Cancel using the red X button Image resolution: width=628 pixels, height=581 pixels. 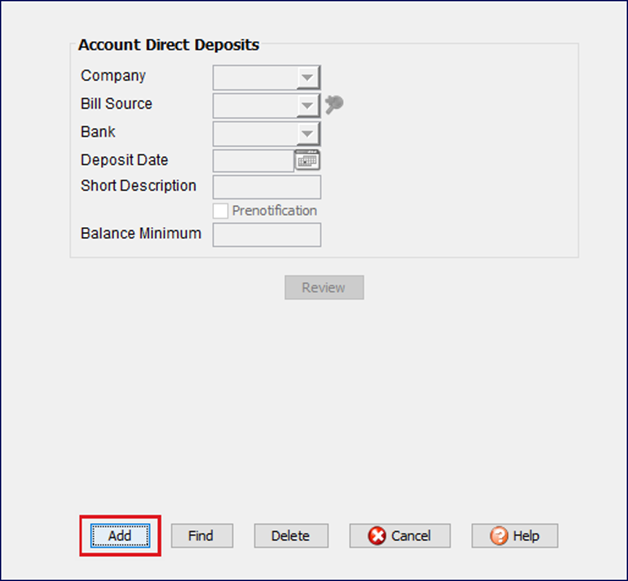(x=400, y=536)
